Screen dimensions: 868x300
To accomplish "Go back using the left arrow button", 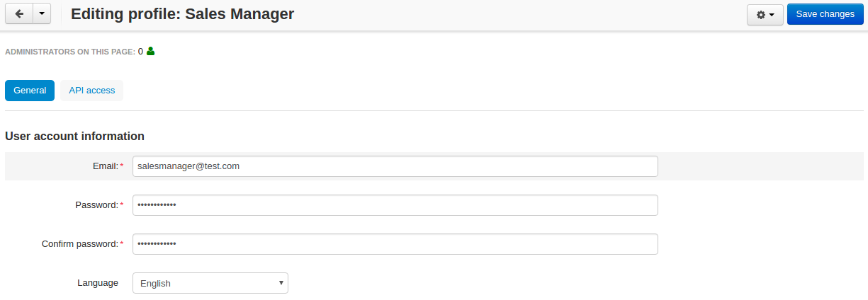I will [19, 14].
